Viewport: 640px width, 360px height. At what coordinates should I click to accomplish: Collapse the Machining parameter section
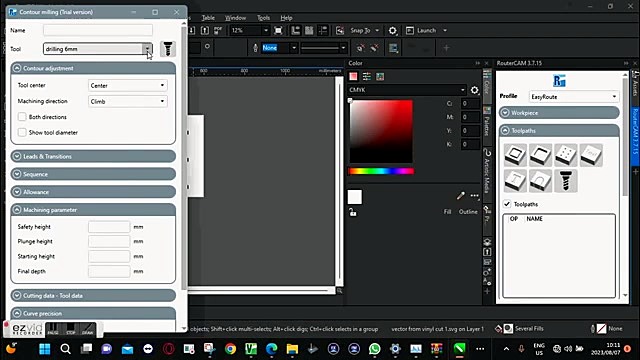point(93,210)
